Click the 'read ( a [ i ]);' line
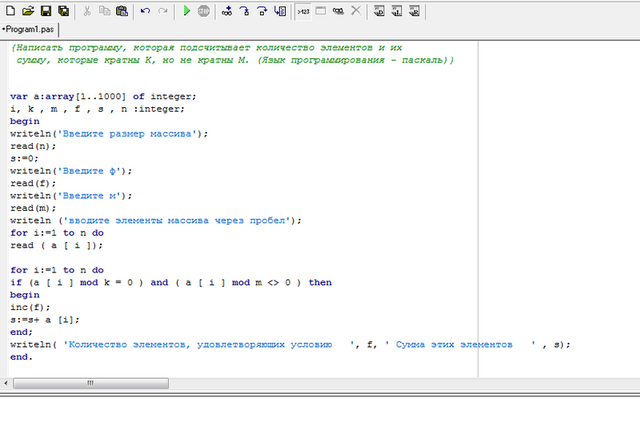Image resolution: width=640 pixels, height=426 pixels. click(57, 245)
